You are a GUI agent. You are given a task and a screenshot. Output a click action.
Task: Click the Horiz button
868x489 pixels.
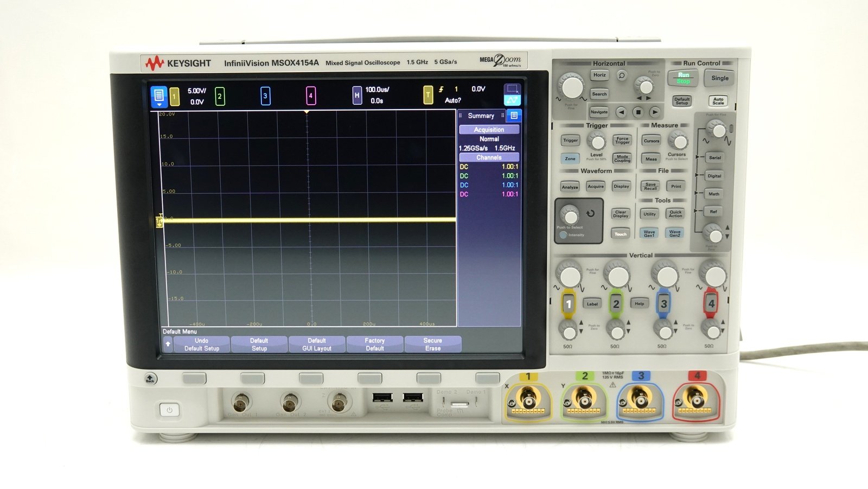point(599,75)
